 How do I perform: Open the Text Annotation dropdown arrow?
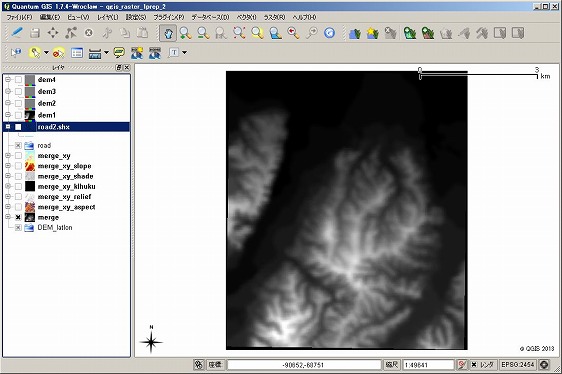pos(184,53)
